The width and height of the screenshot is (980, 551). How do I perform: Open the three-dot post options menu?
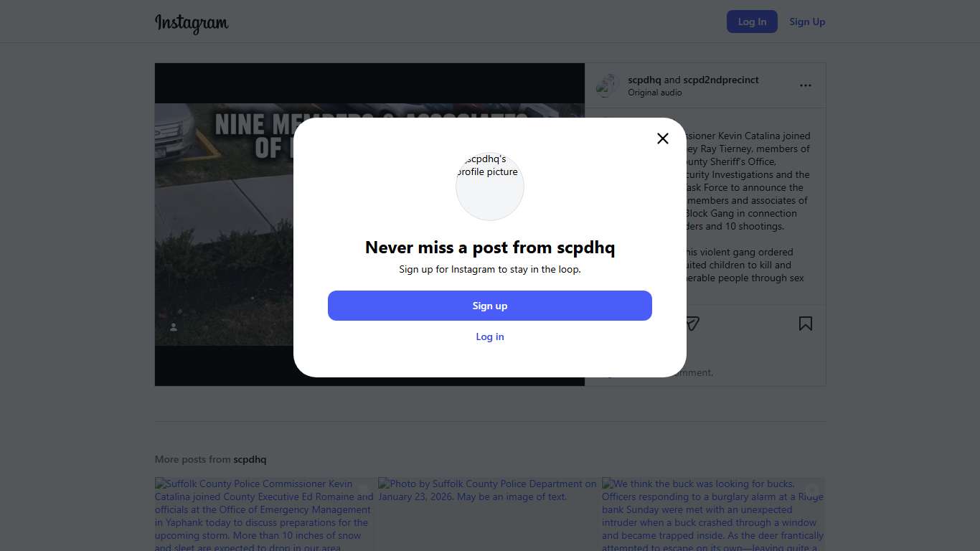(806, 85)
